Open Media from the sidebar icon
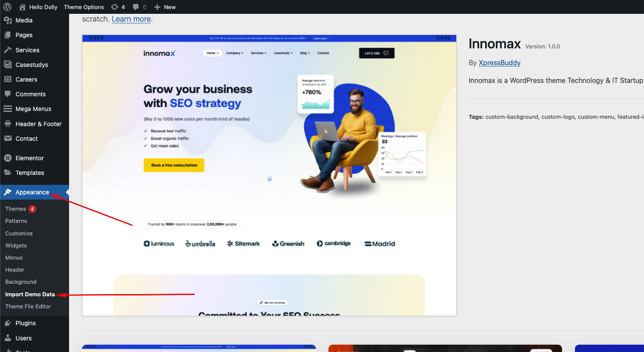 8,20
